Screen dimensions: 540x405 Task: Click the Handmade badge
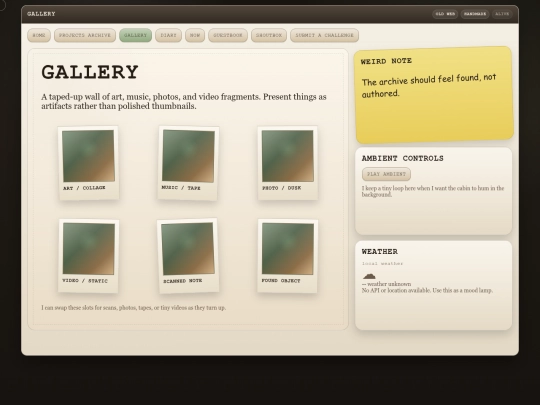click(475, 14)
